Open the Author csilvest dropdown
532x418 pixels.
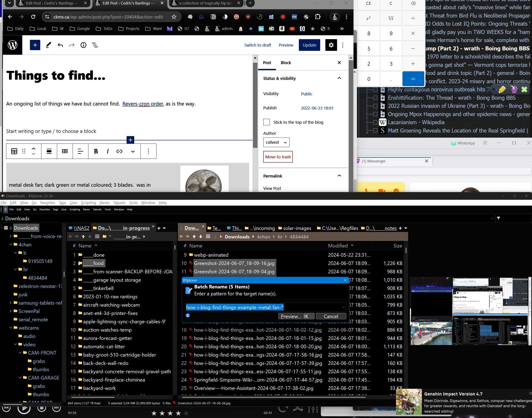(x=276, y=142)
